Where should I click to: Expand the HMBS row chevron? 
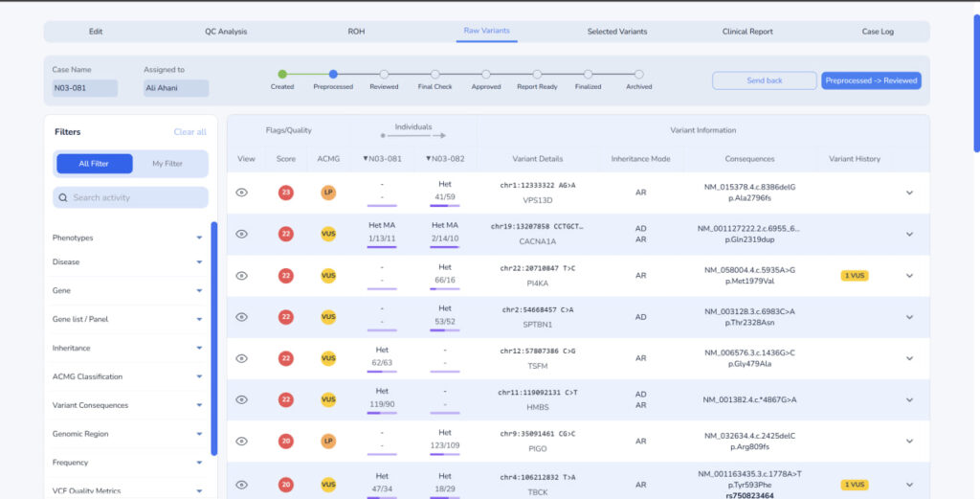909,399
